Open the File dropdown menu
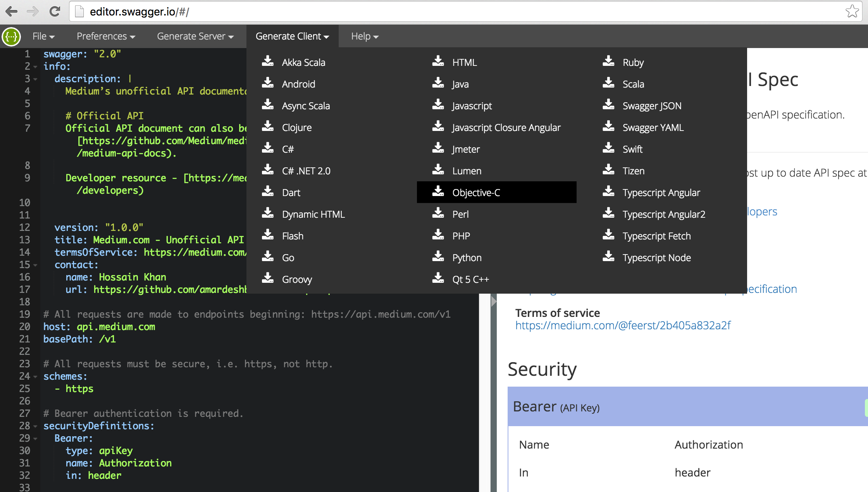 pyautogui.click(x=43, y=36)
